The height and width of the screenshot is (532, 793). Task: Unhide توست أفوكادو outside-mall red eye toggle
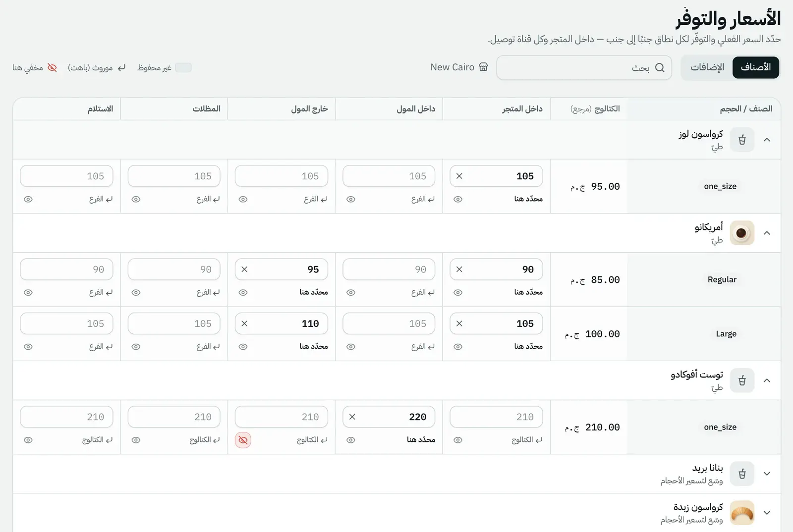[x=243, y=440]
